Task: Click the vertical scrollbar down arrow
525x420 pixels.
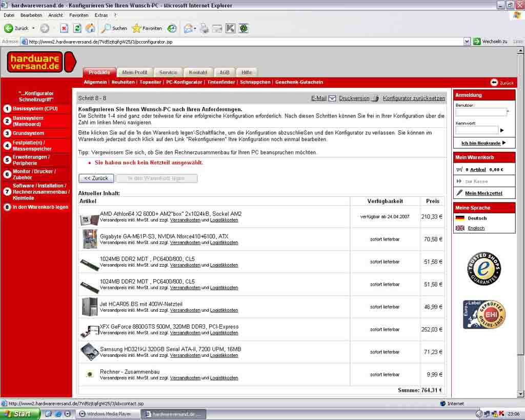Action: [520, 394]
